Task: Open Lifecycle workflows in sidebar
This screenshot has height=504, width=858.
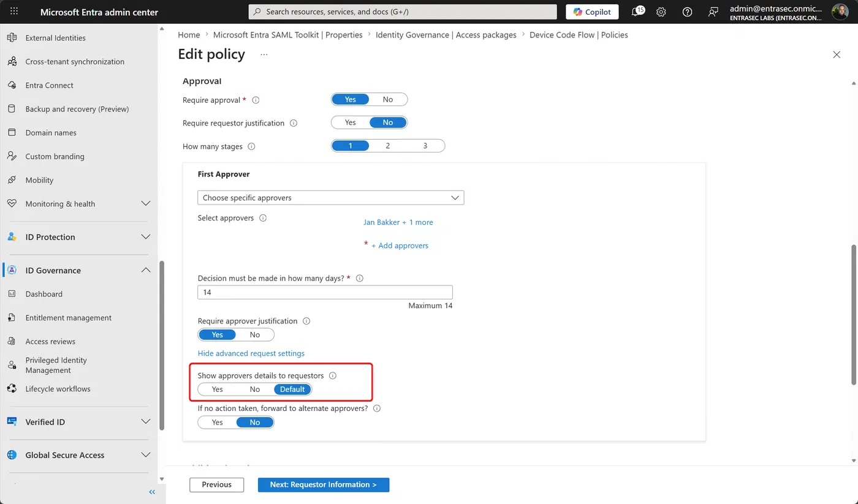Action: (58, 389)
